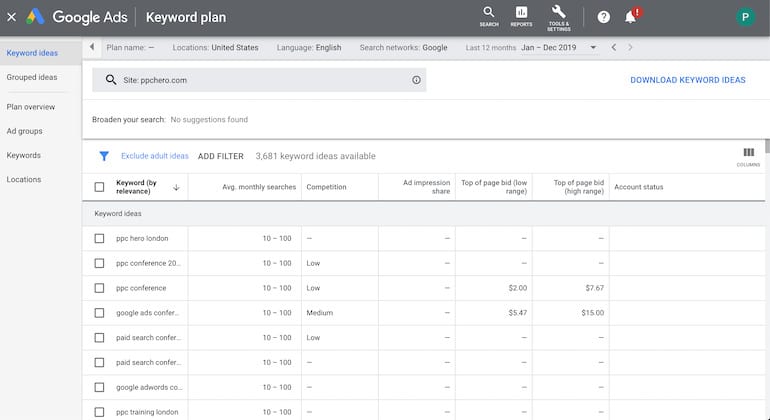Click keyword text ppc hero london
The image size is (770, 420).
(x=142, y=238)
